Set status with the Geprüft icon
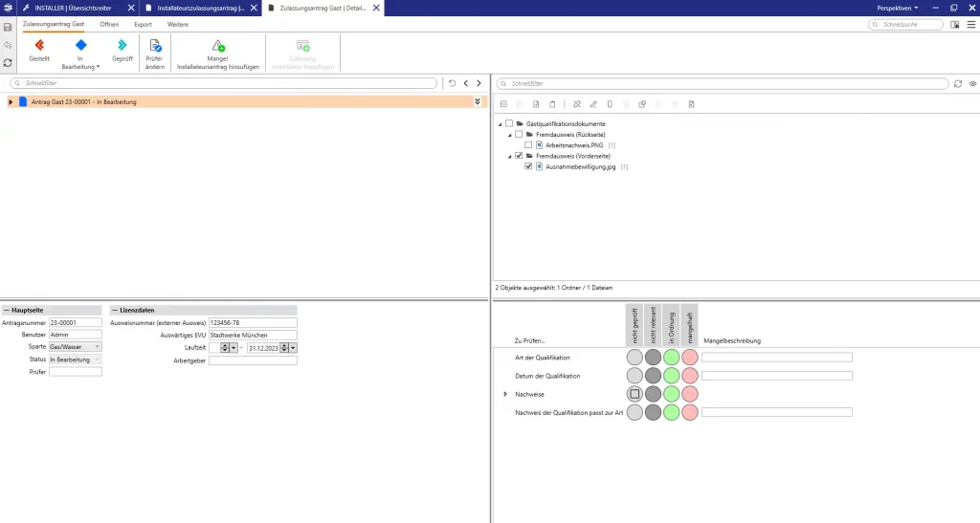Image resolution: width=980 pixels, height=523 pixels. (122, 45)
